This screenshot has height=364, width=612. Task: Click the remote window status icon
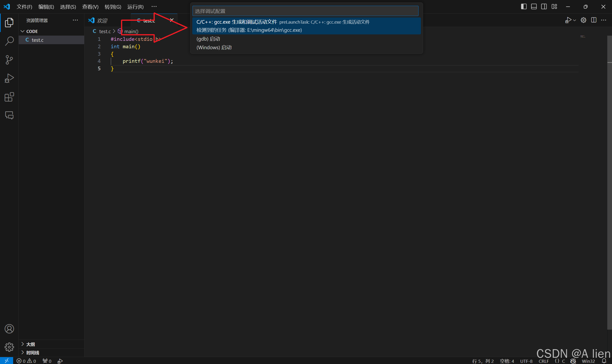coord(6,361)
